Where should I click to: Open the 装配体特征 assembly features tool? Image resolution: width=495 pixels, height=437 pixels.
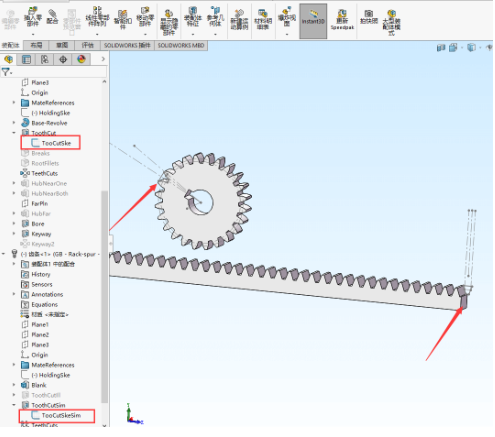pos(193,17)
